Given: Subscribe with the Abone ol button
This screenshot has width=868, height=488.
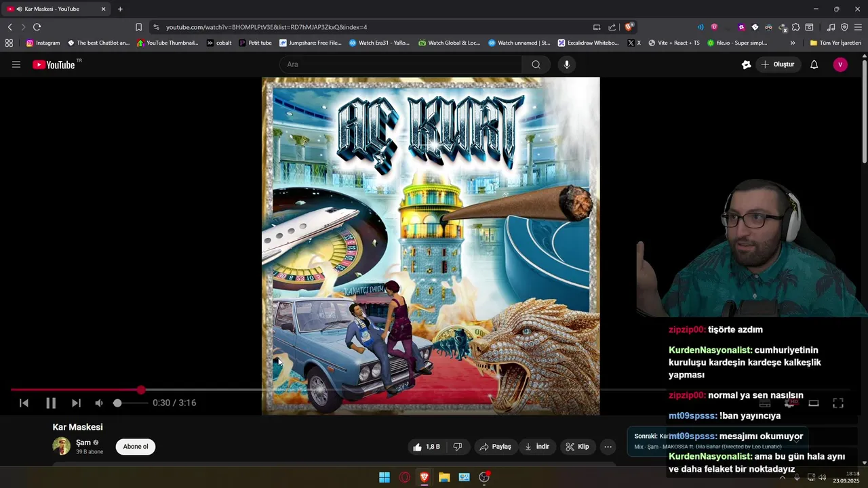Looking at the screenshot, I should pos(136,447).
